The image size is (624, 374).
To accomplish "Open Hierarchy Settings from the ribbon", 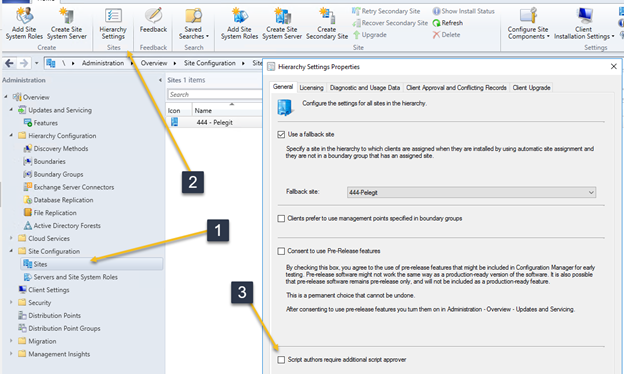I will coord(113,24).
